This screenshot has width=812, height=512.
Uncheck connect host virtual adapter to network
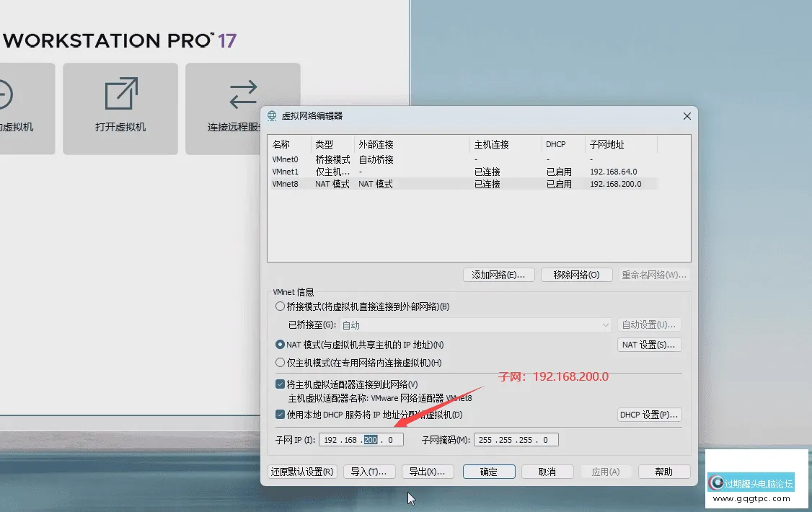(280, 384)
